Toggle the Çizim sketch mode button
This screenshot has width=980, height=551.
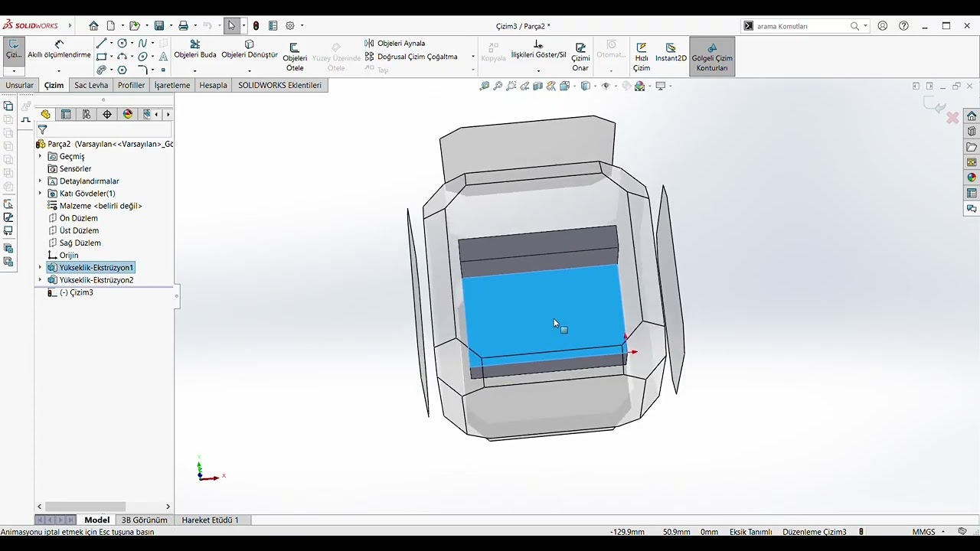(x=14, y=50)
